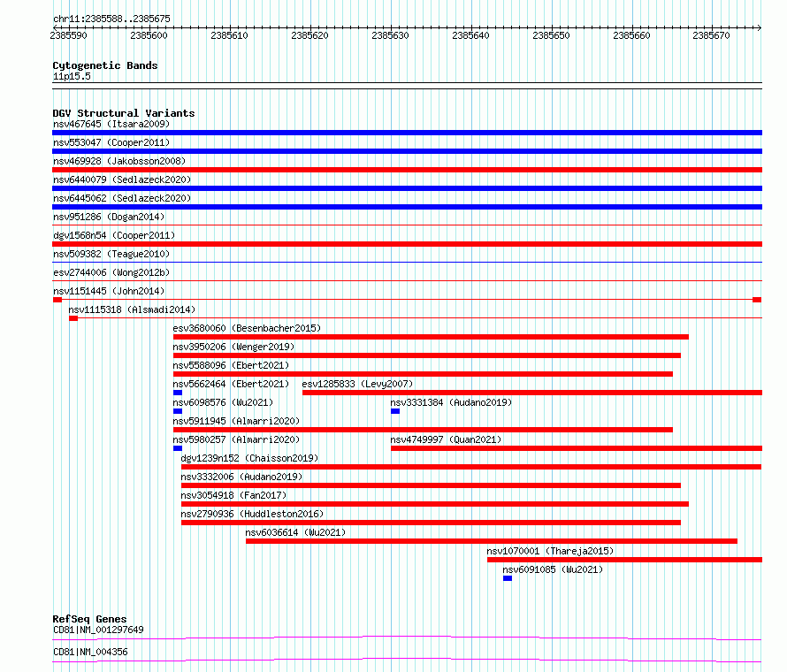
Task: Click the nsv6036614 (Wu2021) label
Action: pyautogui.click(x=295, y=532)
